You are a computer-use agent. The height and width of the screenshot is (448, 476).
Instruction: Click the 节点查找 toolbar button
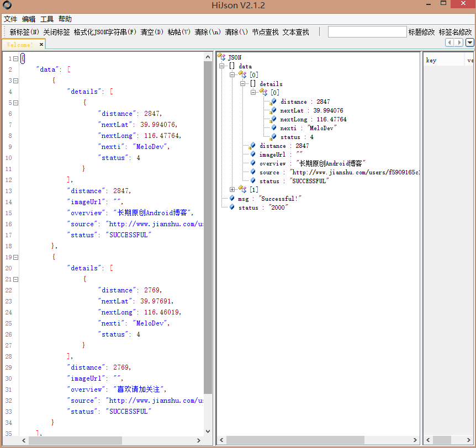click(x=265, y=33)
